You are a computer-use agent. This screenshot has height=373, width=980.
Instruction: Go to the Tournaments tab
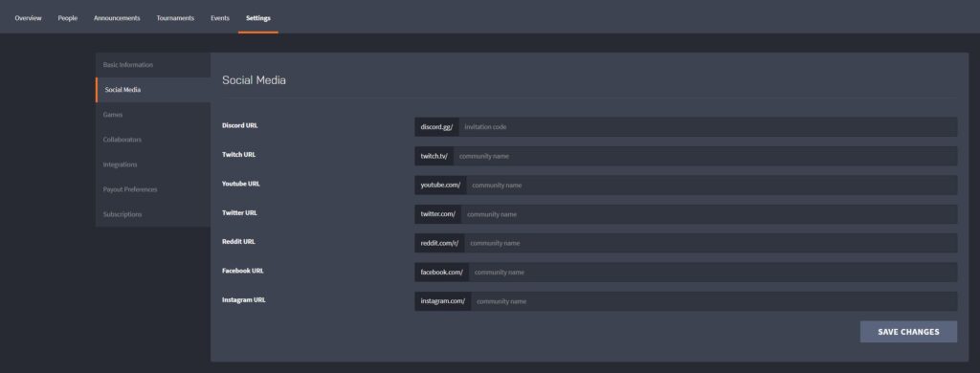click(175, 18)
